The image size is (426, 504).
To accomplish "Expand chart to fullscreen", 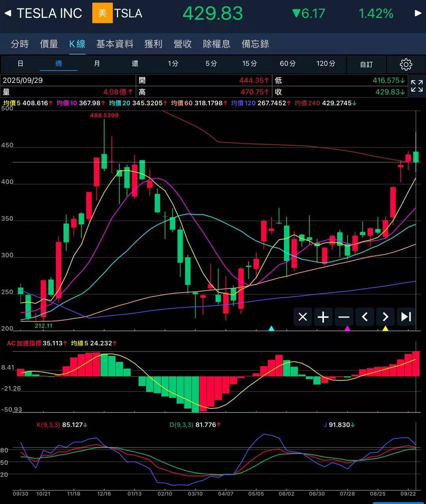I will click(x=417, y=86).
